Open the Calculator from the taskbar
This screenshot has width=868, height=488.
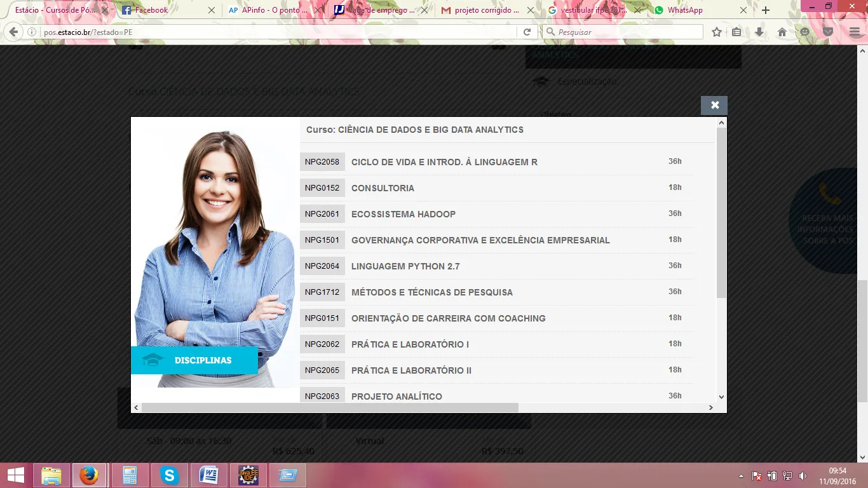tap(130, 475)
